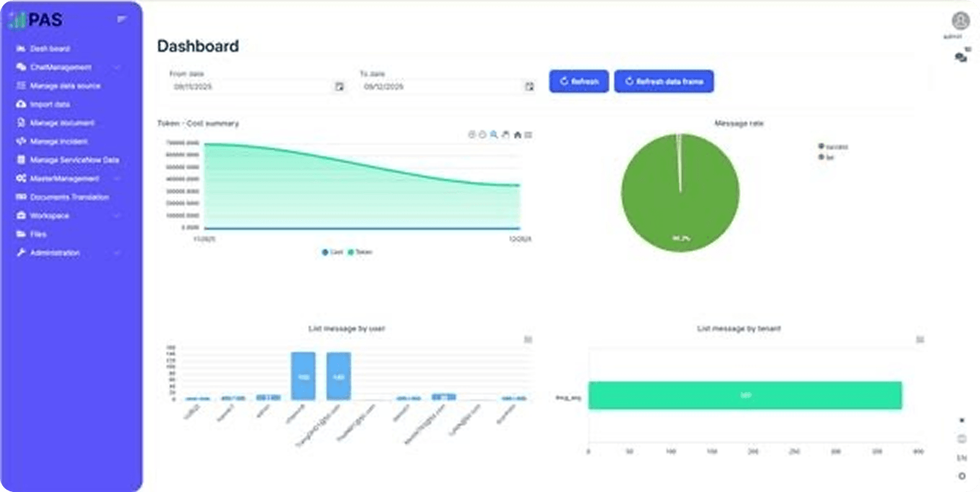Open the List message by user chart menu
Screen dimensions: 980x492
point(527,340)
